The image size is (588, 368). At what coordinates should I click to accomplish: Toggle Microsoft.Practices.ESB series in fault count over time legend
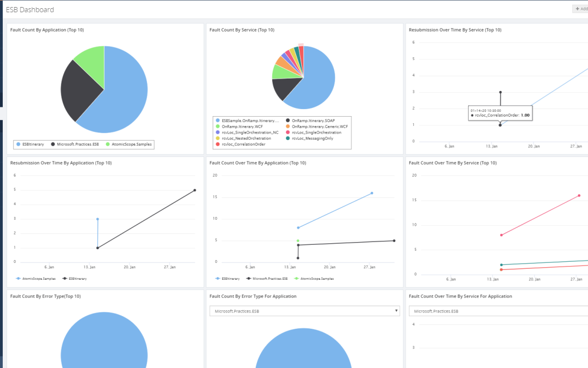(x=267, y=279)
